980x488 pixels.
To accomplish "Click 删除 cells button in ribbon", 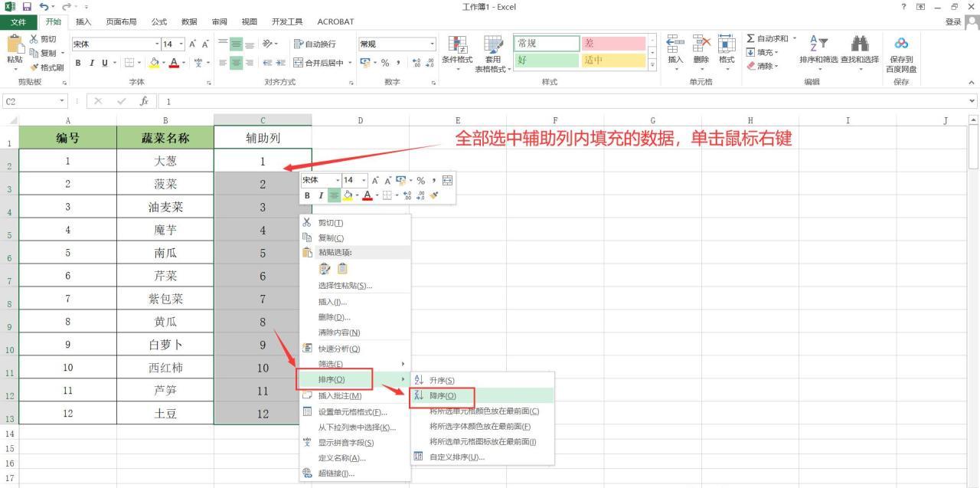I will (x=701, y=53).
